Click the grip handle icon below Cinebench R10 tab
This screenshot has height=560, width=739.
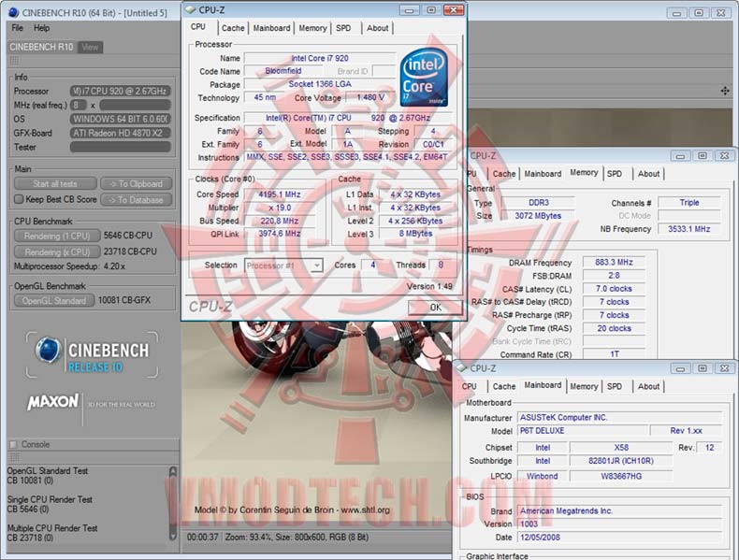pos(15,60)
